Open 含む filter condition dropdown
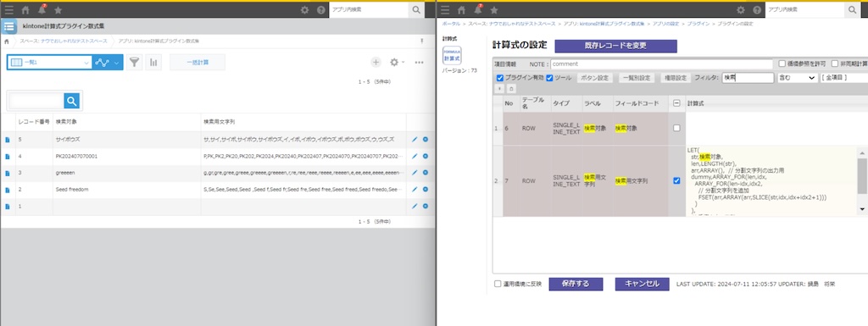The height and width of the screenshot is (326, 868). [x=797, y=78]
